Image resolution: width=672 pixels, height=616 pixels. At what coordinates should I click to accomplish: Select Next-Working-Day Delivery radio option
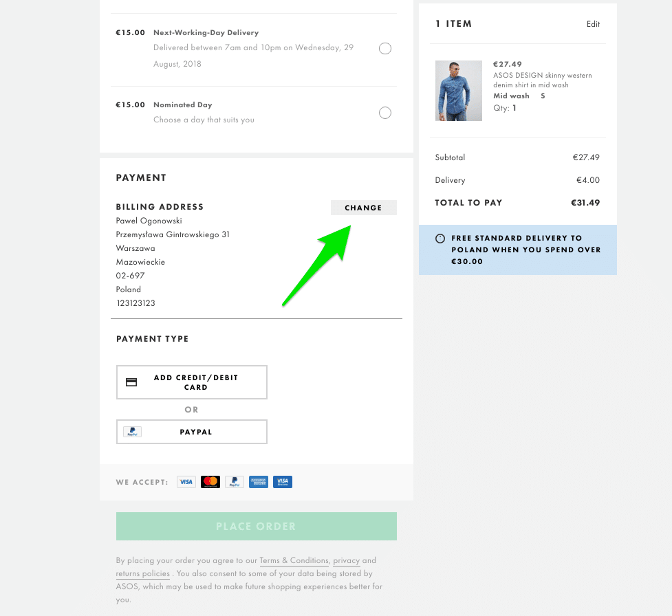point(385,48)
